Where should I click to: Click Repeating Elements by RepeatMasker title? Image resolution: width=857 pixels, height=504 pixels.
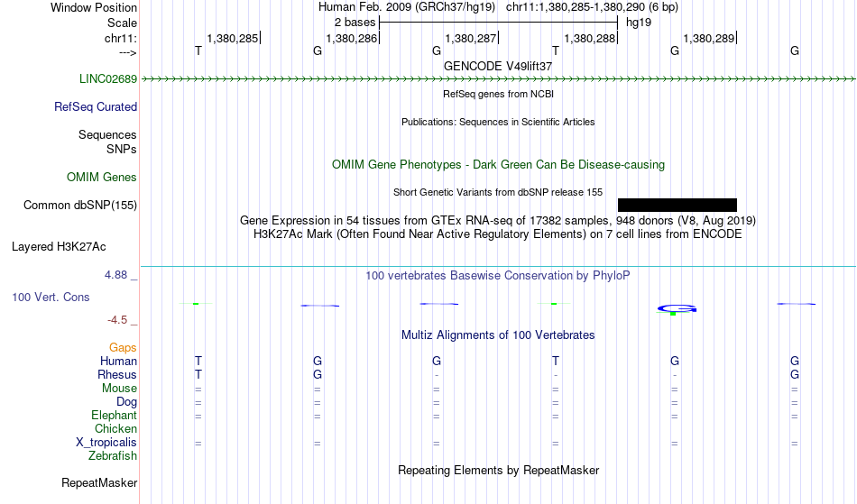coord(498,470)
